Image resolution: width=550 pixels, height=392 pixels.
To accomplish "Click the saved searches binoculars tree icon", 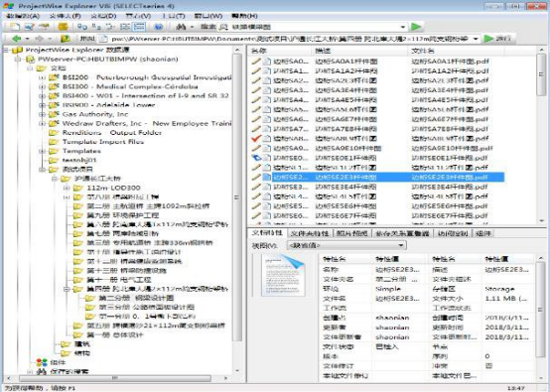I will point(42,371).
